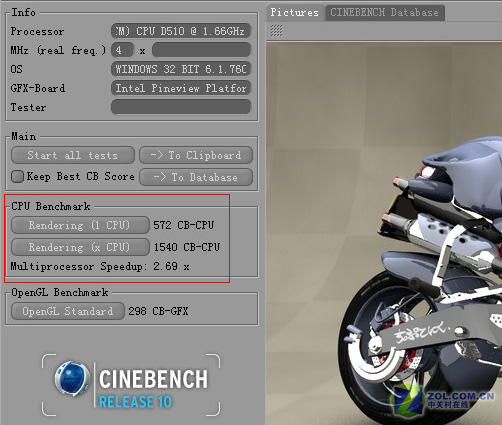The width and height of the screenshot is (502, 425).
Task: Run Rendering (x CPU) benchmark
Action: 80,247
